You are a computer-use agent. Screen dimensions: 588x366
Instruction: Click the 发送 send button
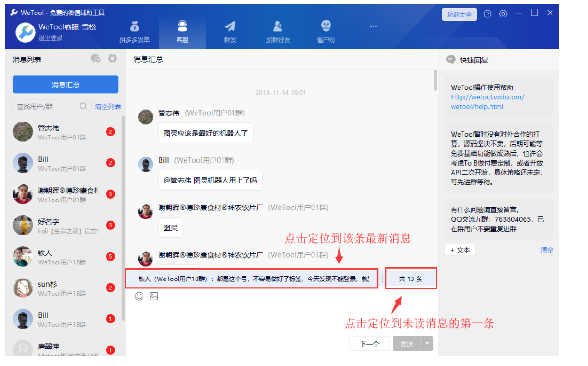tap(407, 344)
